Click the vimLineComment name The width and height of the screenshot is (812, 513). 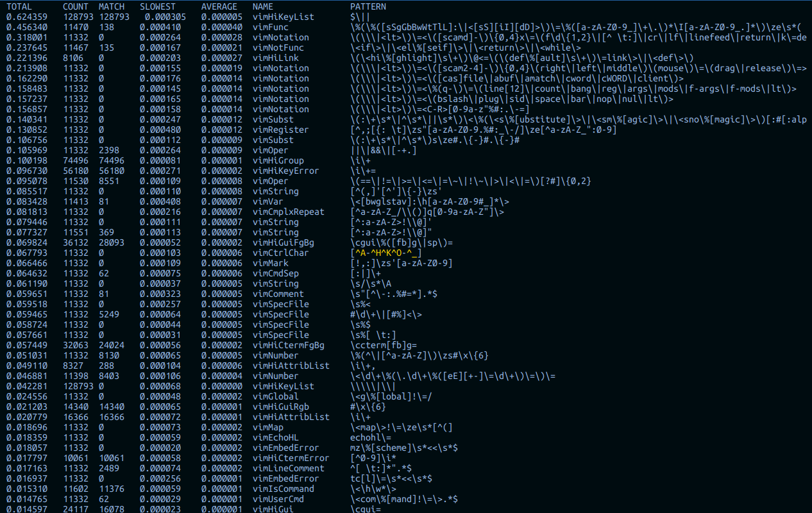coord(289,468)
